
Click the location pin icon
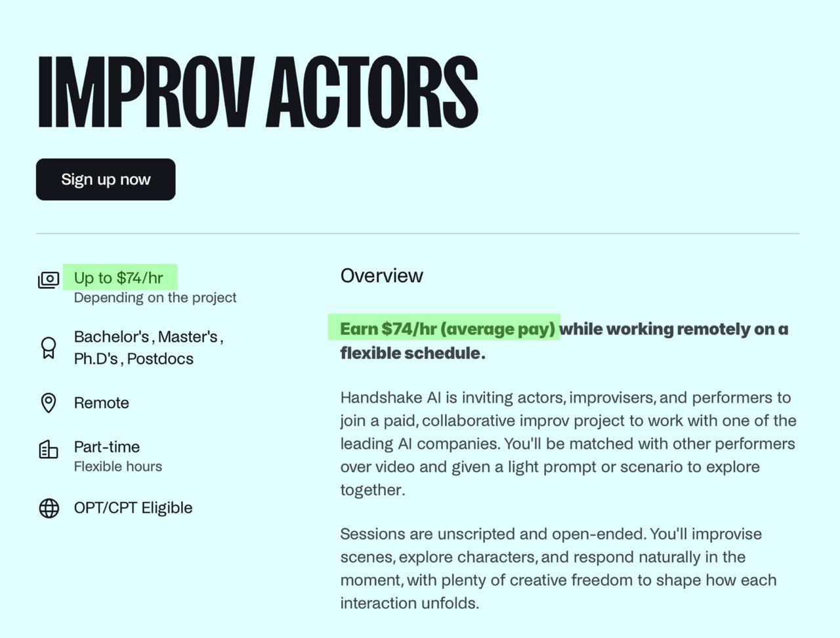tap(49, 403)
